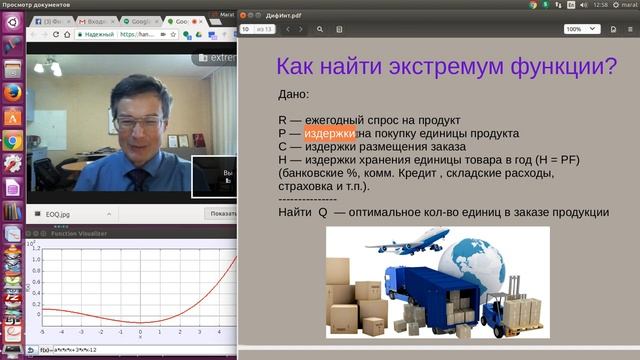
Task: Open System Settings gear-and-wrench dock icon
Action: [x=12, y=164]
